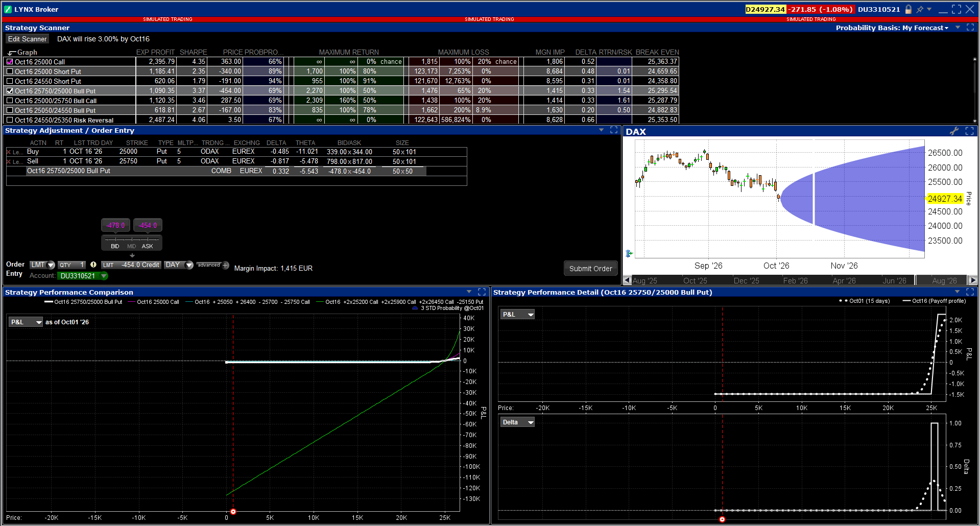Check the Oct16 24550 Short Put graph checkbox
Screen dimensions: 980x526
[x=10, y=81]
